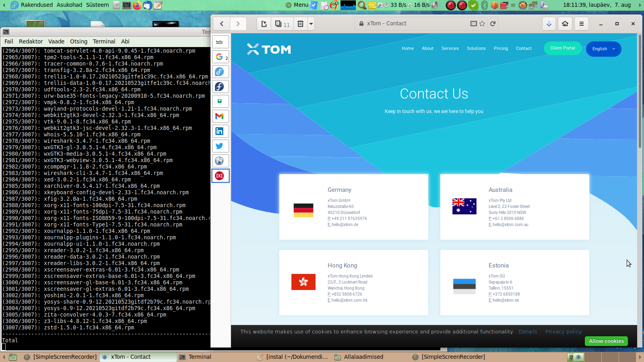
Task: Open cookie Details link
Action: [x=528, y=332]
